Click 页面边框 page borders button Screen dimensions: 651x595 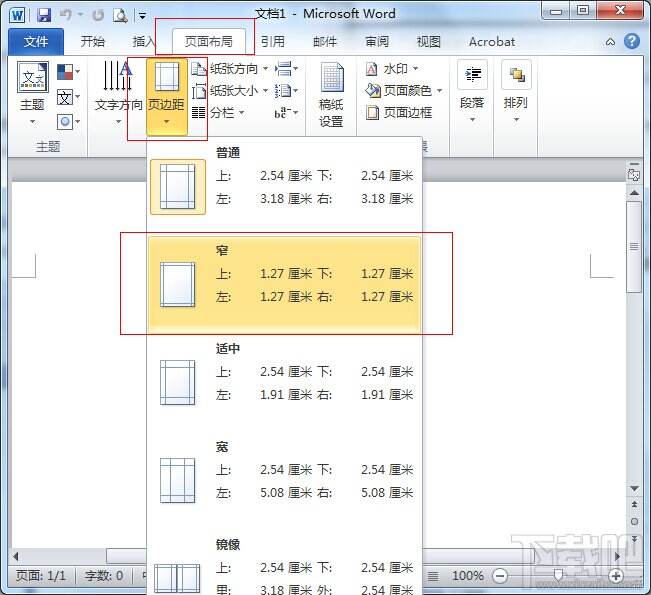click(x=399, y=113)
